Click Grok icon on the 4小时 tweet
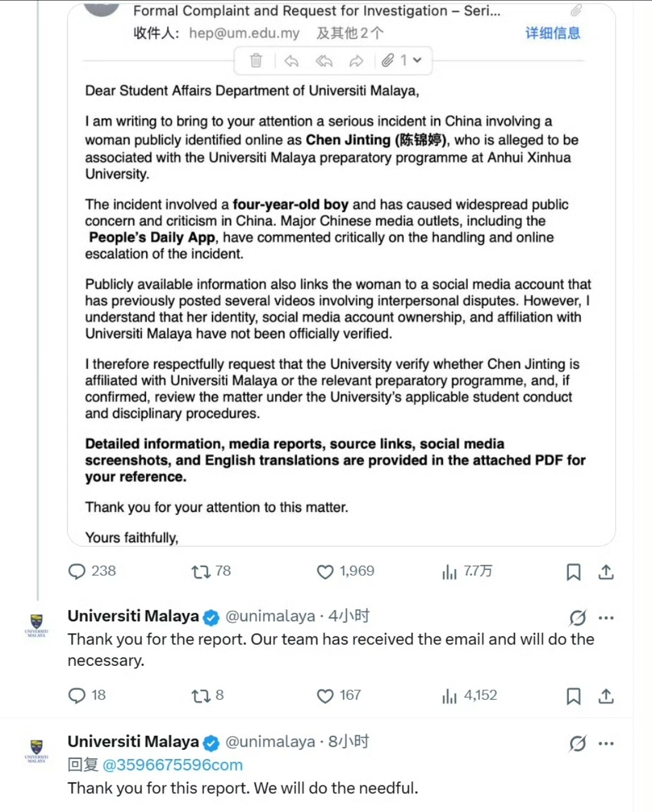Viewport: 652px width, 812px height. 578,618
